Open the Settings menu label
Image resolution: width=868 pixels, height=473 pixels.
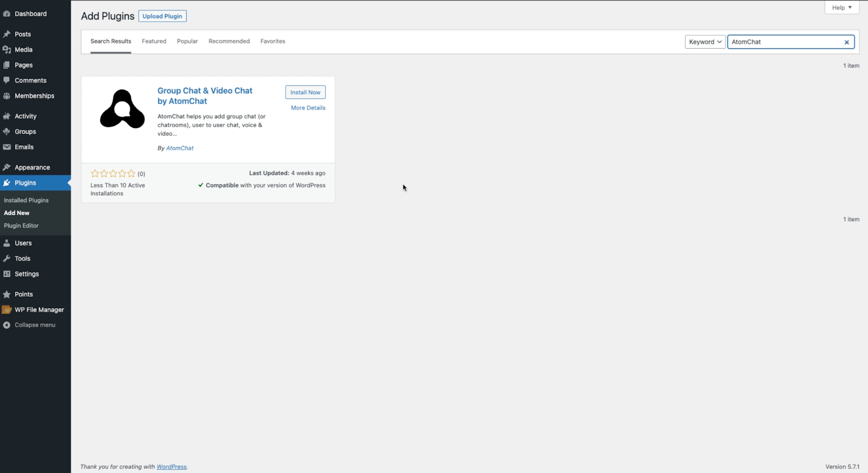27,274
